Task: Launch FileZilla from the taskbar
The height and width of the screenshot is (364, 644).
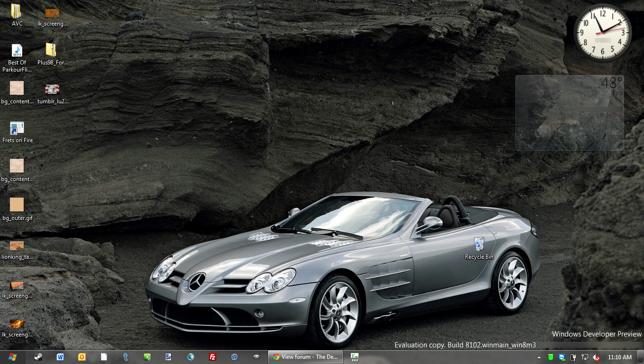Action: click(x=213, y=357)
